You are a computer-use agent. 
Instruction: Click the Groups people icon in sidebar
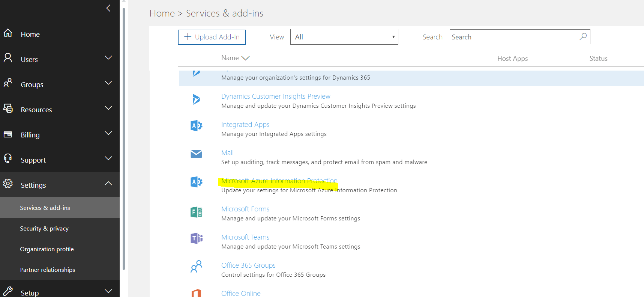pyautogui.click(x=8, y=83)
